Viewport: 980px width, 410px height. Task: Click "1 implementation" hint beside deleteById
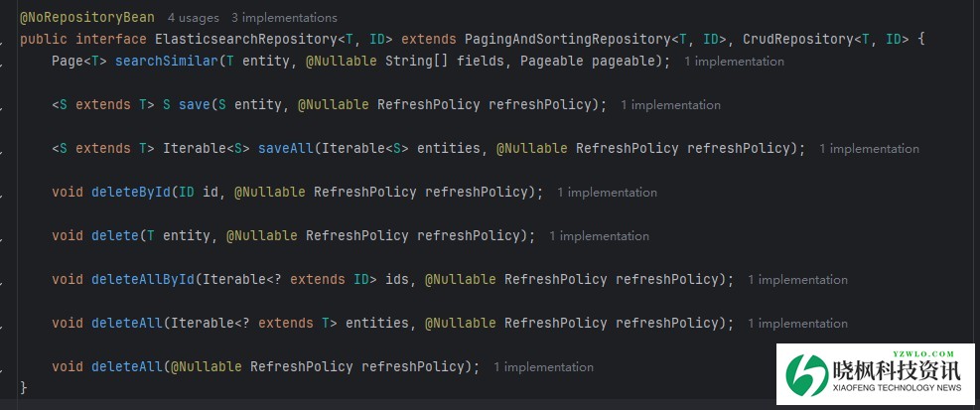point(607,193)
